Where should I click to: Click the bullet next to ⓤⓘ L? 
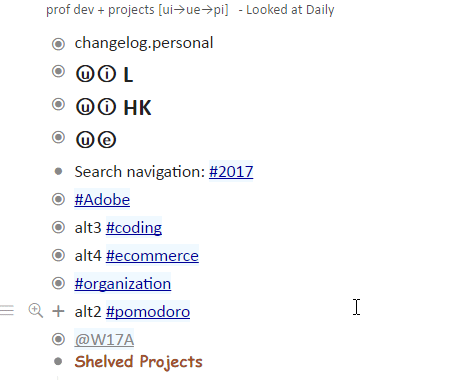coord(58,72)
